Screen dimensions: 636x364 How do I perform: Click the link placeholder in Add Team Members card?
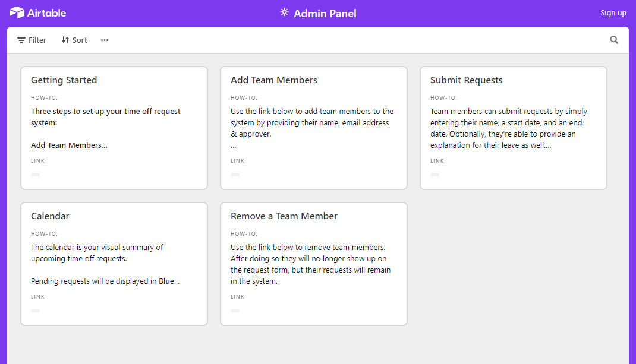(235, 175)
